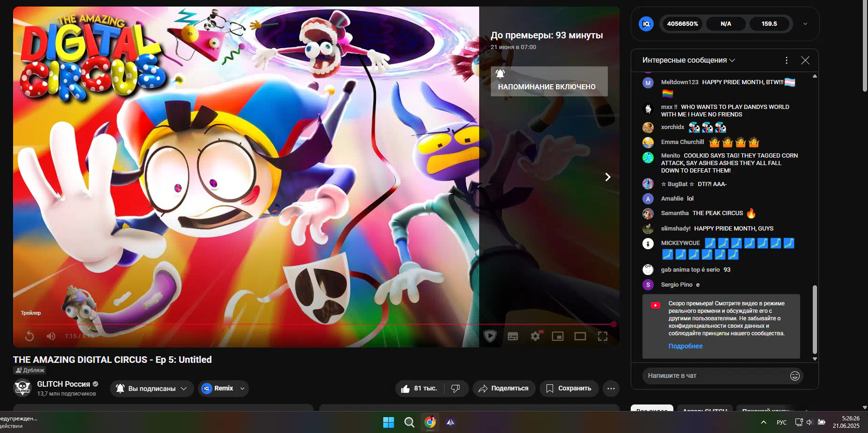Screen dimensions: 868x433
Task: Click Menito's avatar in chat
Action: (648, 158)
